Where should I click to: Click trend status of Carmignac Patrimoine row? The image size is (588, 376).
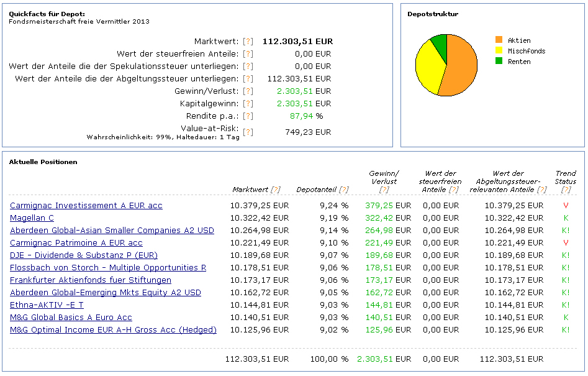[566, 243]
